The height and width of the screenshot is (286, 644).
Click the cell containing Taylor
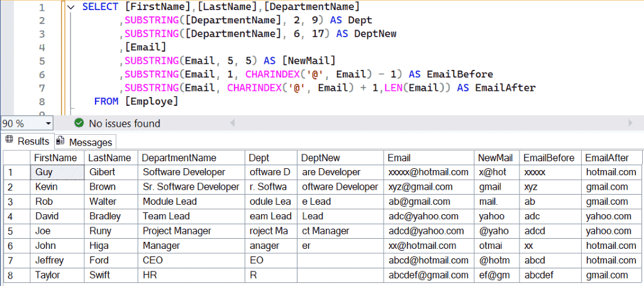tap(57, 275)
